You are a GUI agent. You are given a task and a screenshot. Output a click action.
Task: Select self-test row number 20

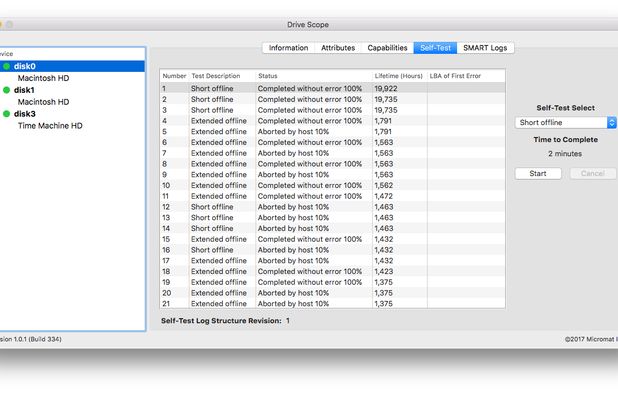point(332,293)
